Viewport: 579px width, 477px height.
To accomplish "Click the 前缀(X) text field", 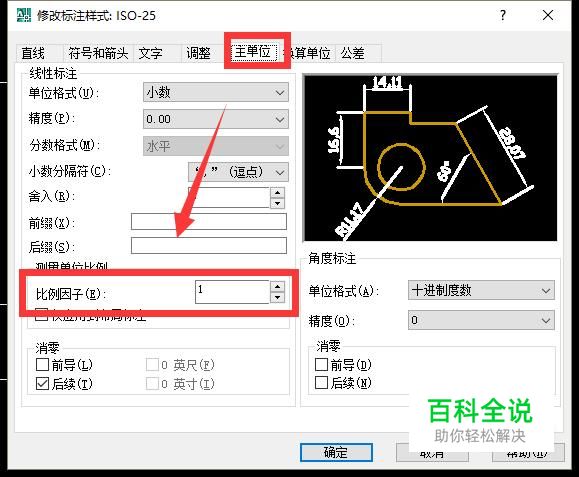I will 209,222.
